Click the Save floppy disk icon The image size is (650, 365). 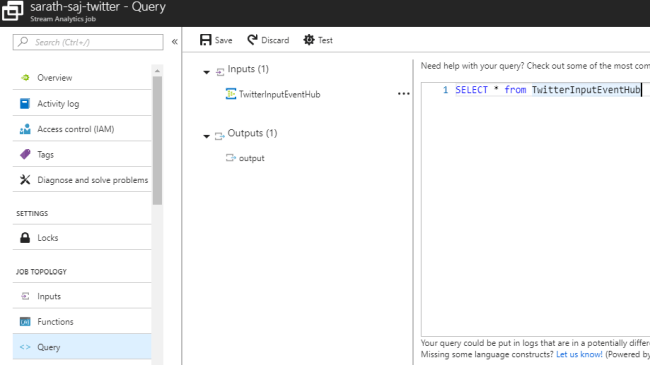pyautogui.click(x=206, y=40)
